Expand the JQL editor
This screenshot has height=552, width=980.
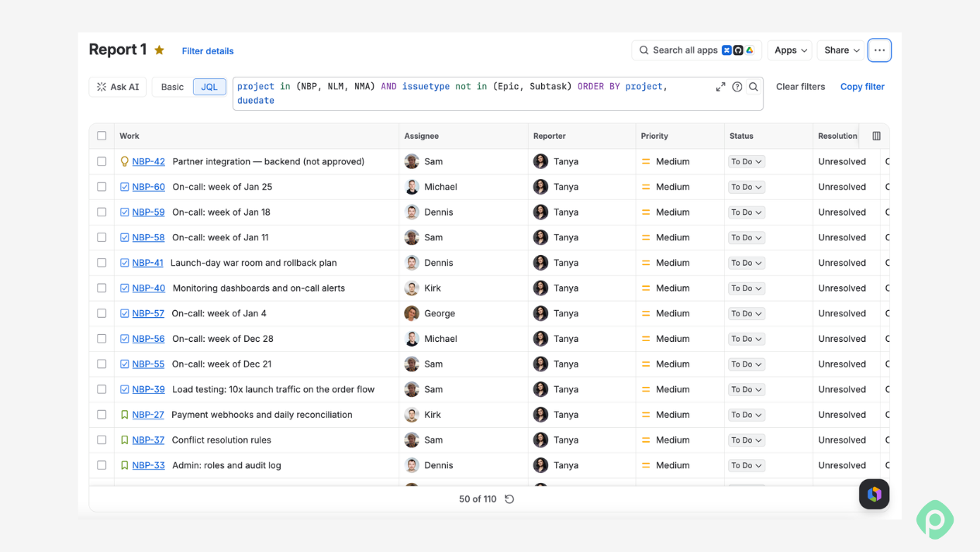click(x=720, y=87)
